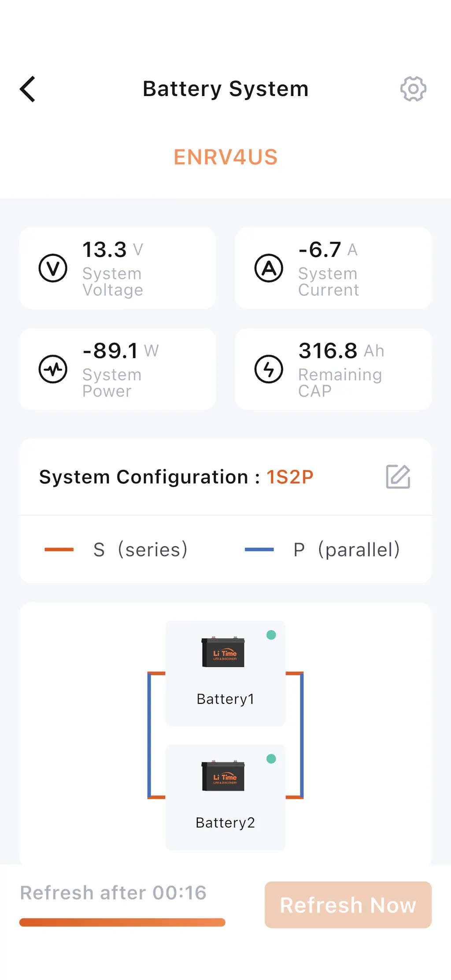Tap the 316.8 Ah Remaining CAP card
The image size is (451, 980).
(333, 369)
